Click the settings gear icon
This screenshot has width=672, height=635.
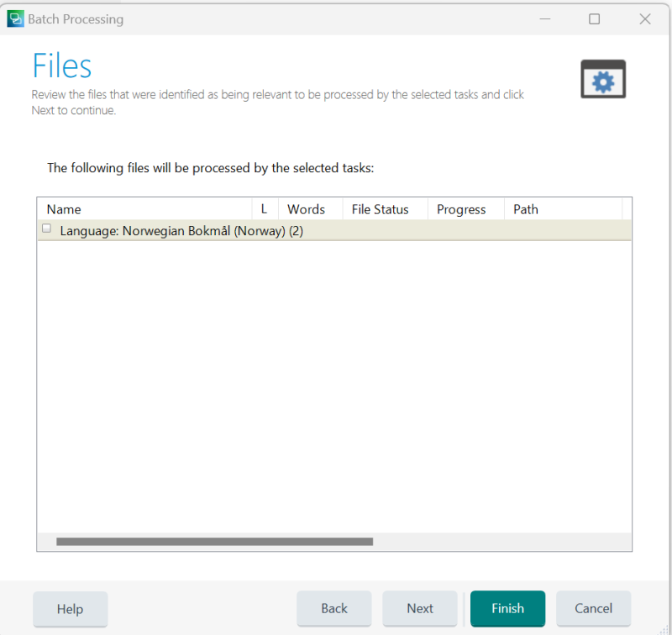(603, 79)
